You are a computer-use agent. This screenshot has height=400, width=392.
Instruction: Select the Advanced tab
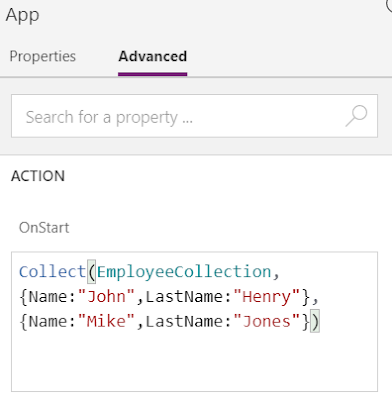pos(153,56)
